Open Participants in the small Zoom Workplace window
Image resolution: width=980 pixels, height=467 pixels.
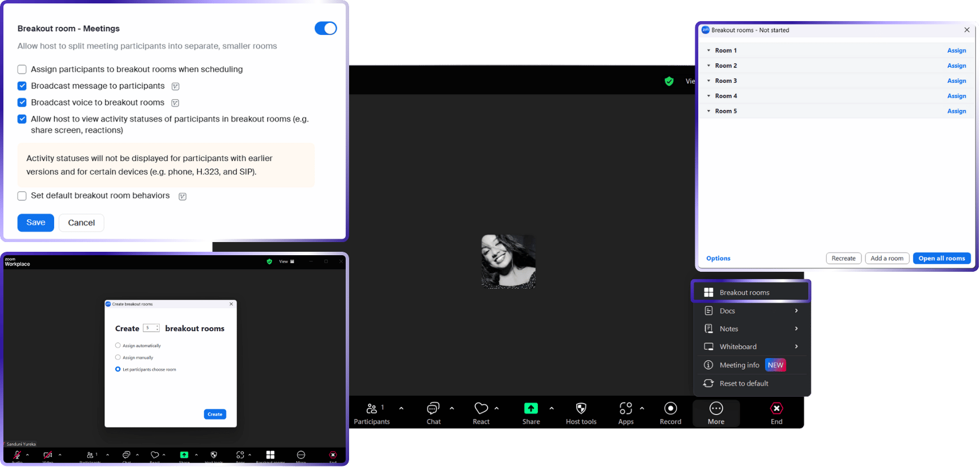pyautogui.click(x=90, y=455)
